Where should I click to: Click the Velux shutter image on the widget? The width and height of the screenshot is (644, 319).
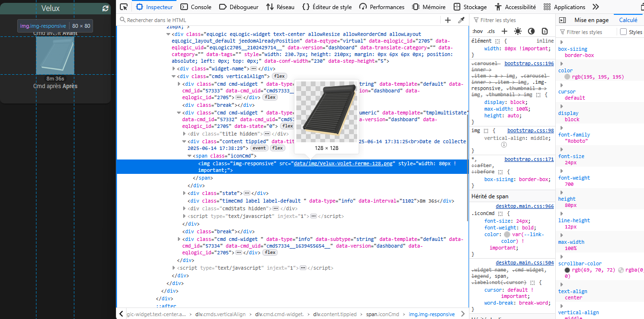(x=55, y=56)
